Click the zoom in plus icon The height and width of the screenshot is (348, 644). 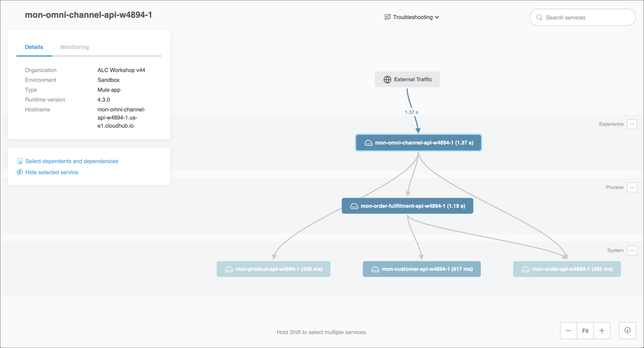(602, 331)
